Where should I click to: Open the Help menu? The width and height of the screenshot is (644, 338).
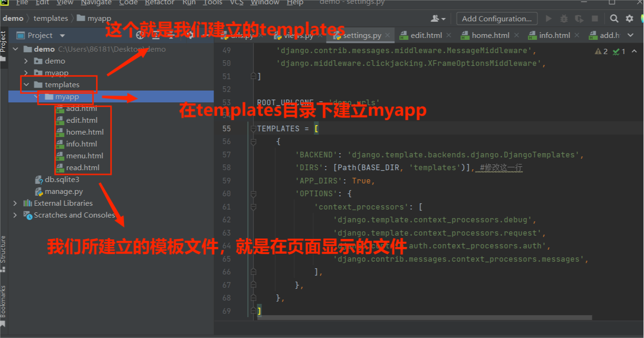pos(295,2)
